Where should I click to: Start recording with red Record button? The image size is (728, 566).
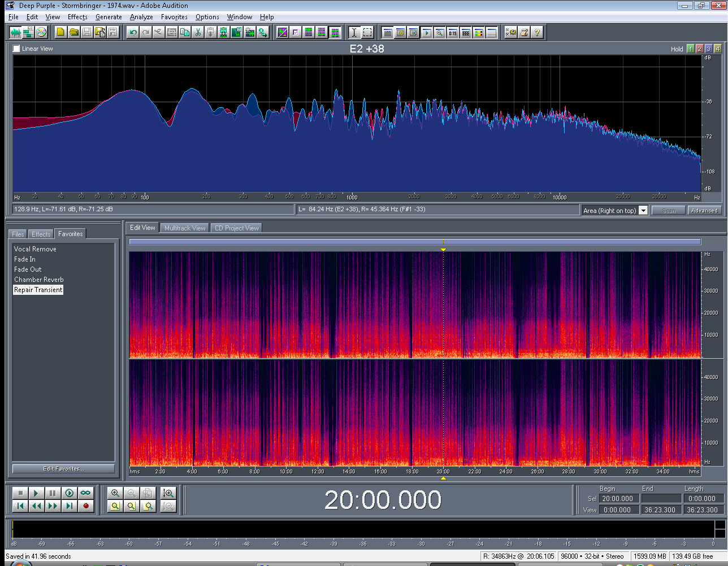coord(86,506)
